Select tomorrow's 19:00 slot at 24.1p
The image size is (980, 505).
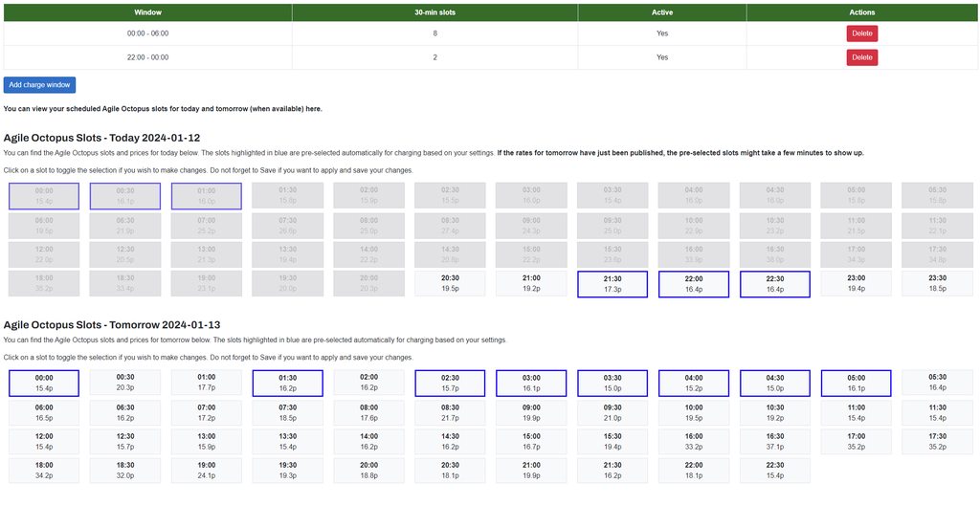[x=207, y=470]
